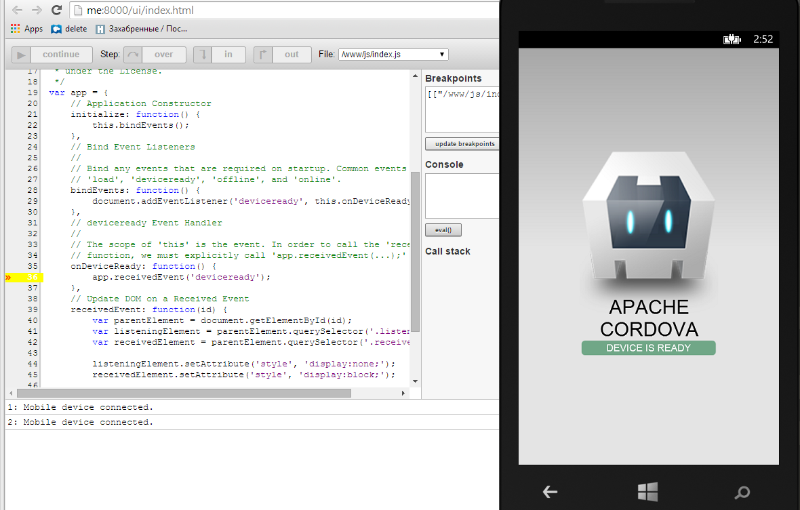Tap the battery icon in phone status bar
Image resolution: width=800 pixels, height=510 pixels.
732,39
